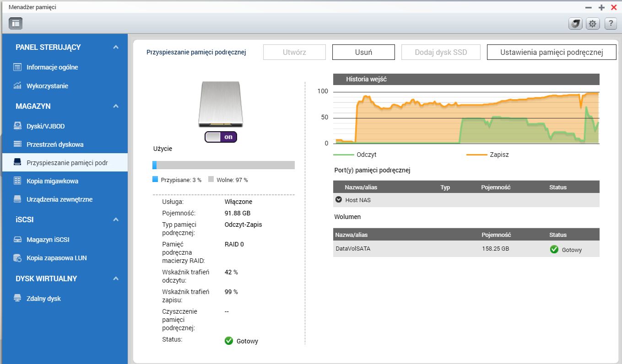
Task: Click the 42 % read hit rate
Action: pos(231,272)
